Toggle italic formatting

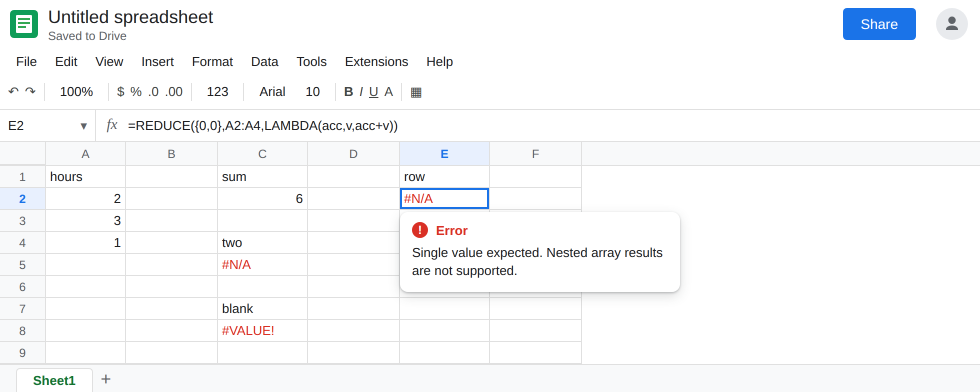pyautogui.click(x=361, y=91)
